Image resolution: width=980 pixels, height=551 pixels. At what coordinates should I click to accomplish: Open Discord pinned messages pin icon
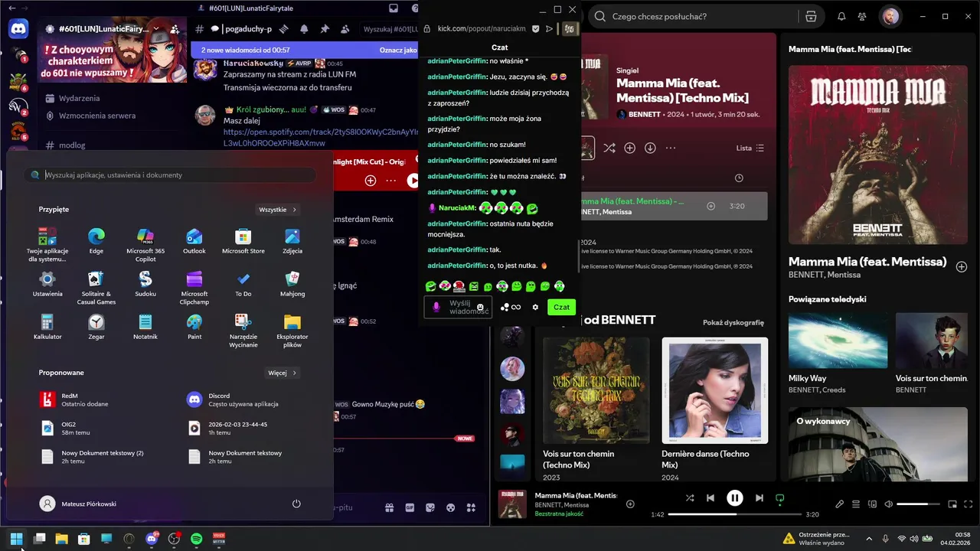click(325, 28)
